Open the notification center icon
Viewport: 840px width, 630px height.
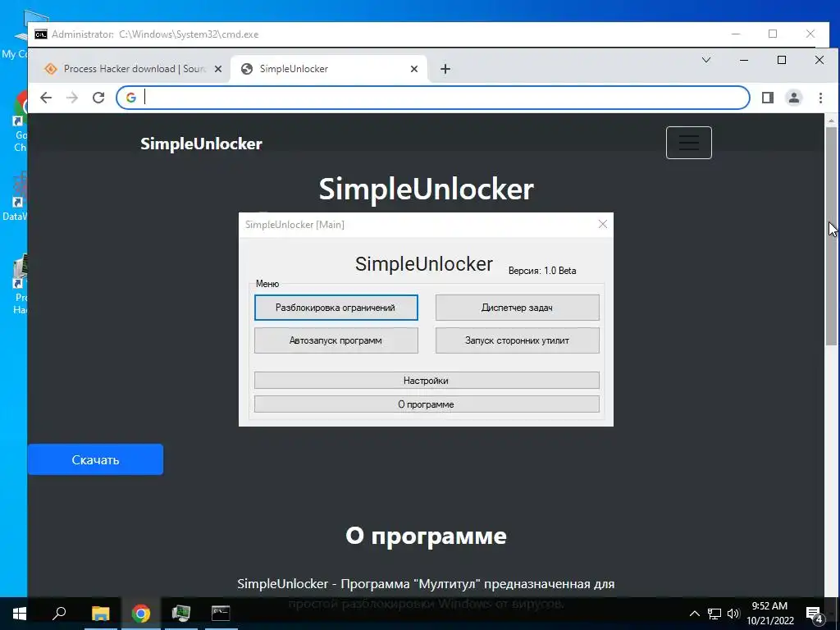pos(815,614)
